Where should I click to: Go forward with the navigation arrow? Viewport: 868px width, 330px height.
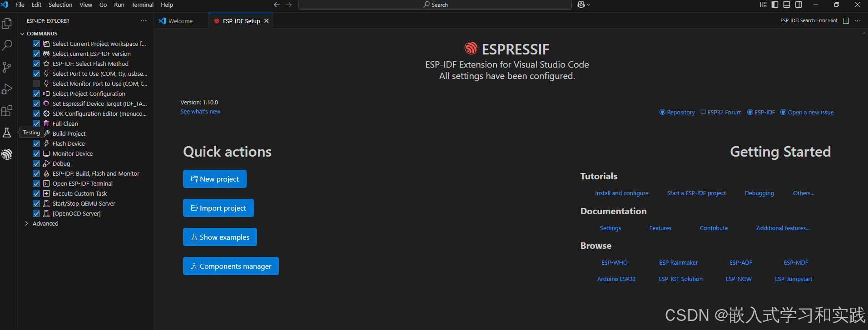(289, 5)
